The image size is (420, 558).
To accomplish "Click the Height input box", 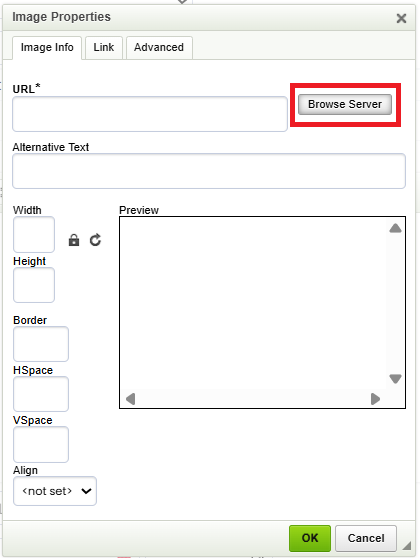I will pyautogui.click(x=34, y=285).
